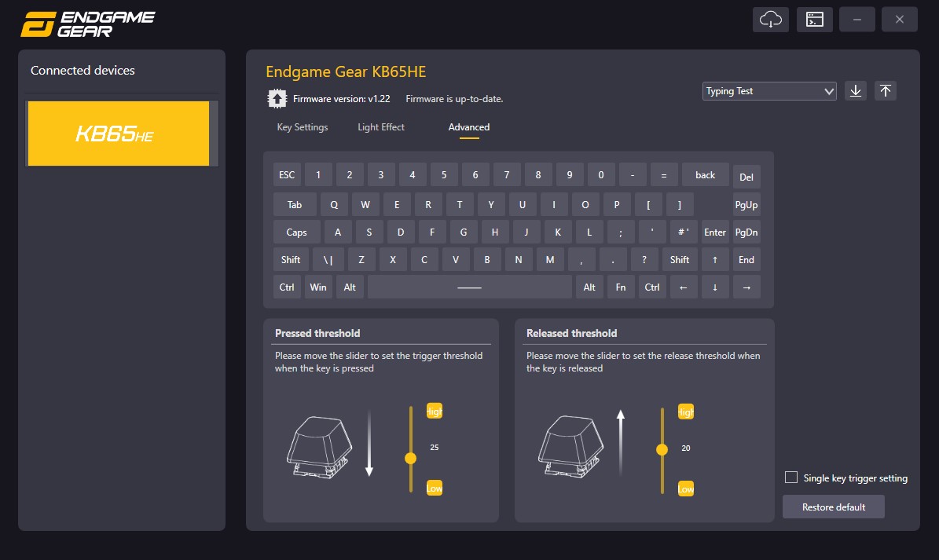
Task: Click the Pressed threshold slider handle
Action: coord(410,459)
